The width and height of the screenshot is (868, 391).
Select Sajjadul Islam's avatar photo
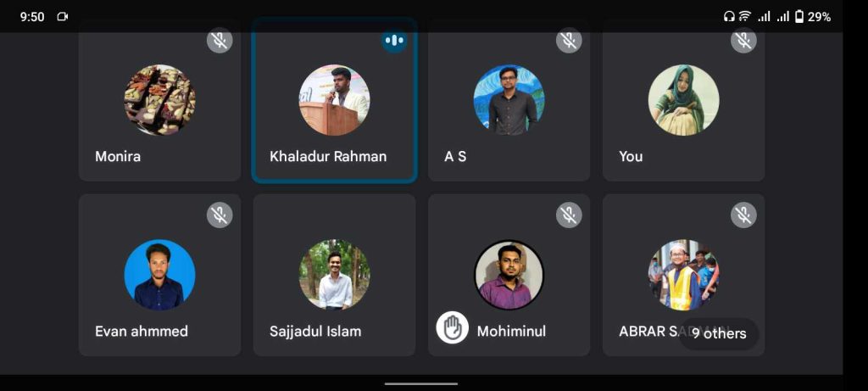pyautogui.click(x=334, y=275)
